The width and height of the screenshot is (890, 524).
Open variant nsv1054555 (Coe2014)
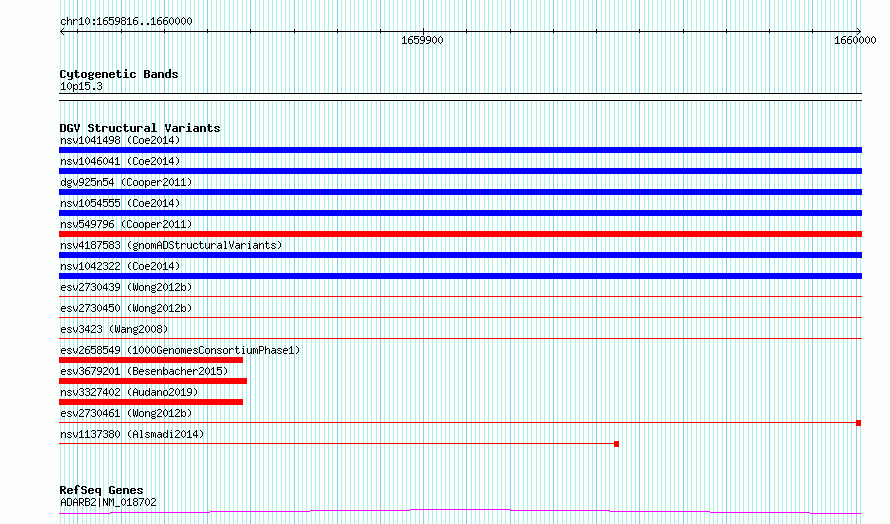(120, 203)
